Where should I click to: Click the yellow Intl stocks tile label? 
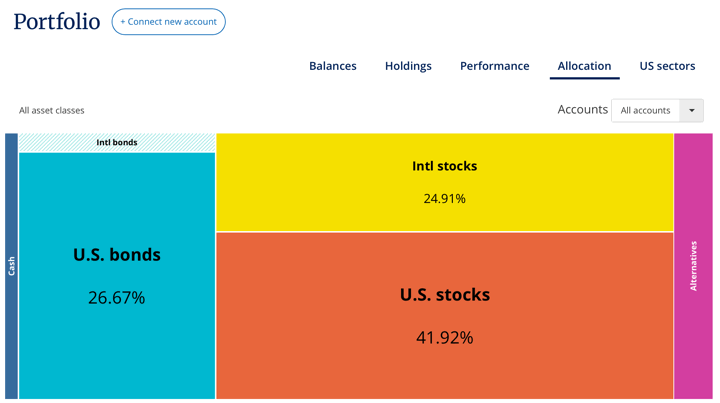point(444,166)
